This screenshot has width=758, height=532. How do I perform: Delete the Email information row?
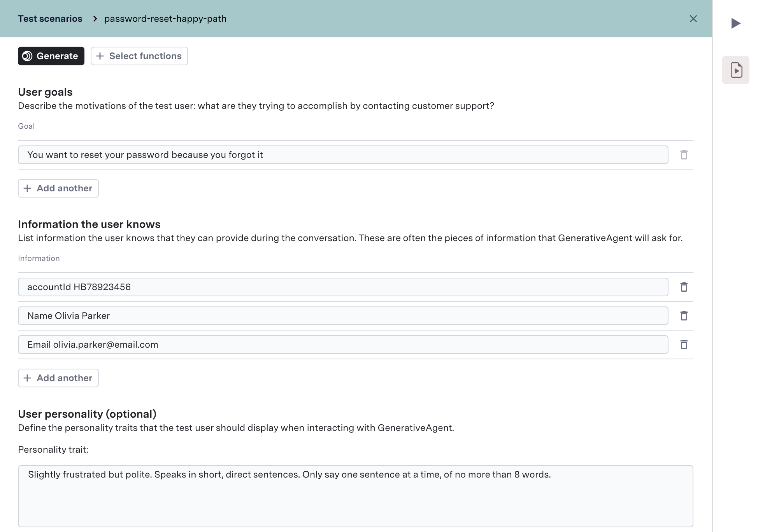click(x=684, y=345)
